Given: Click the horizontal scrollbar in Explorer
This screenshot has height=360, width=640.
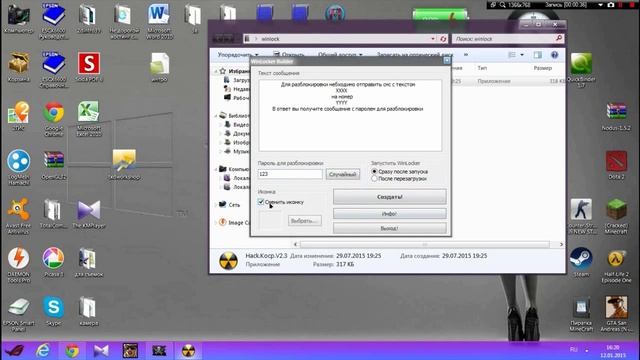Looking at the screenshot, I should [x=425, y=244].
